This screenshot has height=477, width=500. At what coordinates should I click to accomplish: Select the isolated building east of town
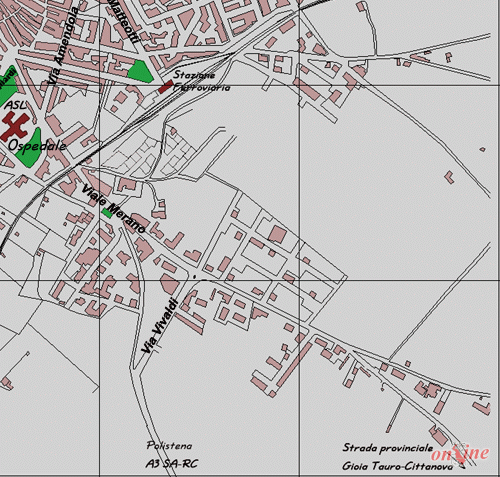450,177
